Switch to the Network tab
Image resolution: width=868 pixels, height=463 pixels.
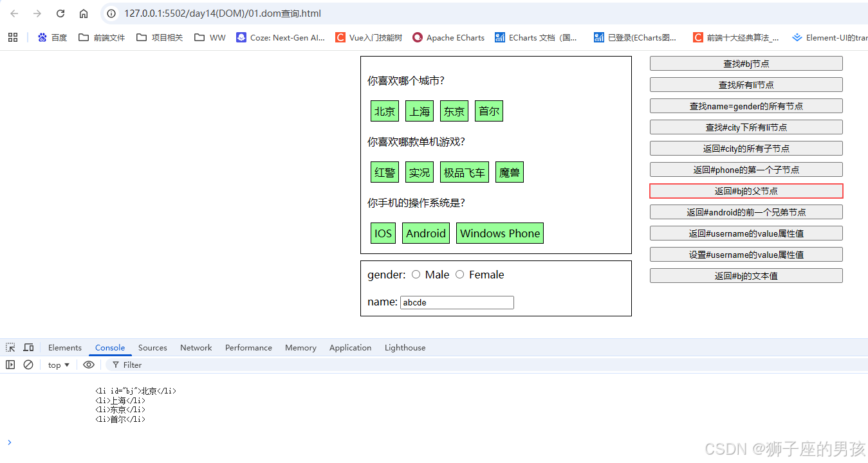click(x=196, y=347)
